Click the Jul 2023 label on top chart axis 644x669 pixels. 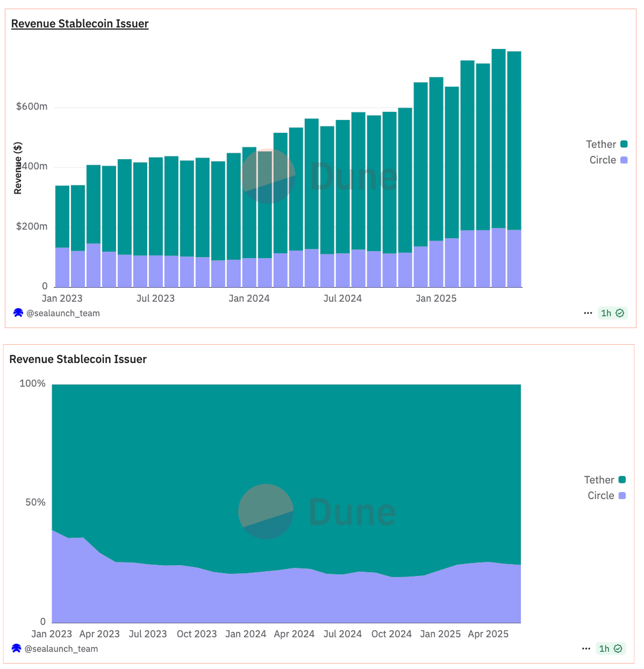coord(155,298)
